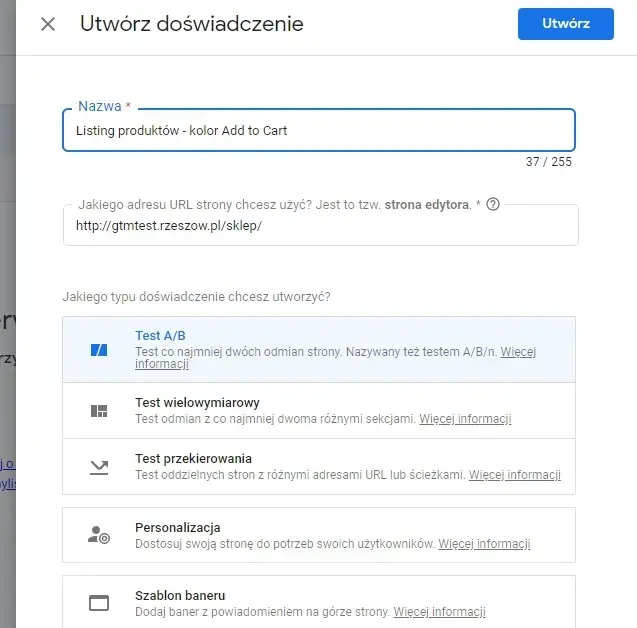The width and height of the screenshot is (637, 628).
Task: Select the Szablon baneru option
Action: pyautogui.click(x=319, y=602)
